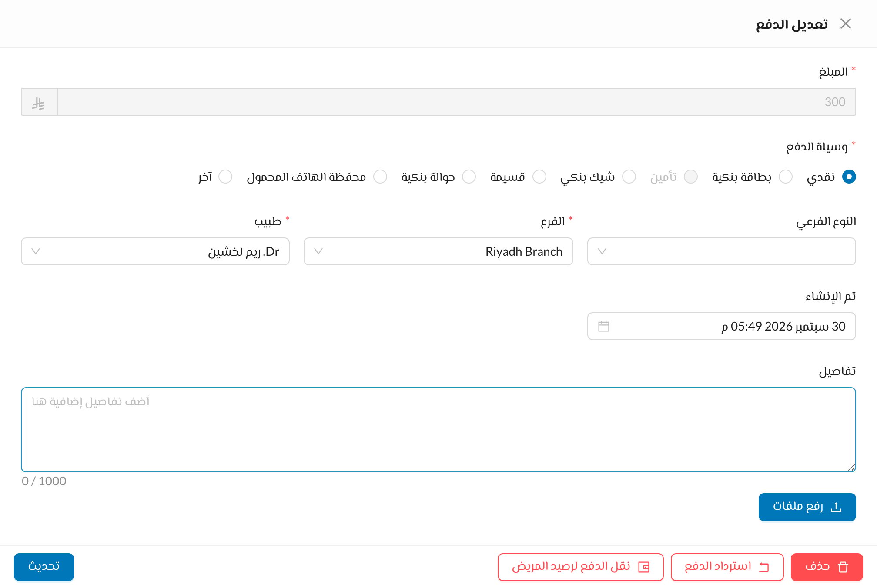This screenshot has height=588, width=877.
Task: Click the استرداد الدفع refund button
Action: 727,567
